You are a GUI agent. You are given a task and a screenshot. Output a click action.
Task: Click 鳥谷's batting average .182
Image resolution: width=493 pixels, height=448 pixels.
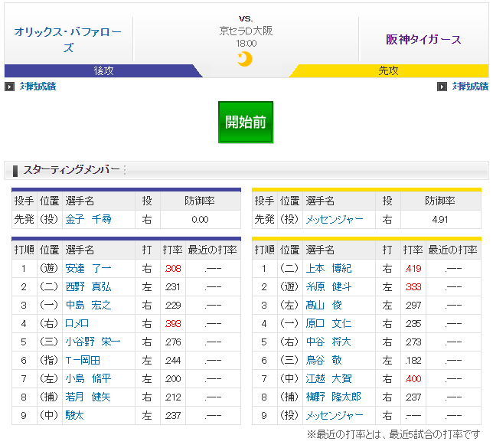(413, 360)
